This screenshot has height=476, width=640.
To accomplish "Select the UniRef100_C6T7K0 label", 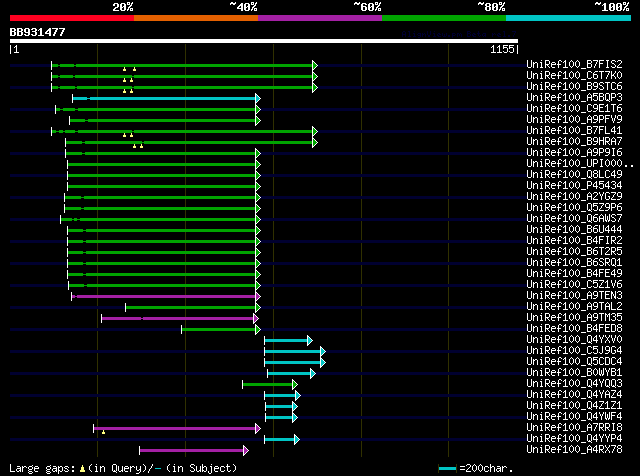I will click(574, 76).
